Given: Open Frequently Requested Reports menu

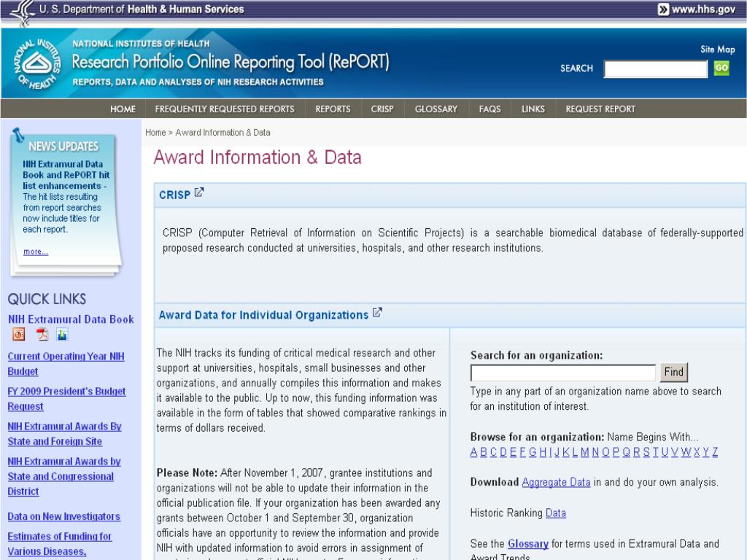Looking at the screenshot, I should 225,109.
